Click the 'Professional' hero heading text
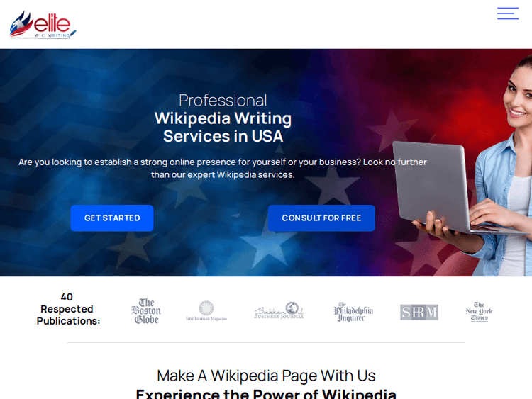This screenshot has height=399, width=532. pyautogui.click(x=223, y=101)
